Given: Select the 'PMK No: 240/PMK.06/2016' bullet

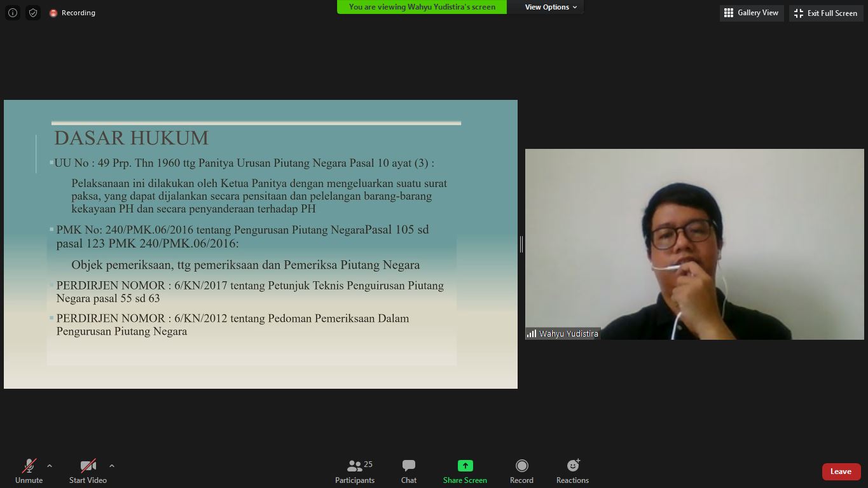Looking at the screenshot, I should click(242, 236).
